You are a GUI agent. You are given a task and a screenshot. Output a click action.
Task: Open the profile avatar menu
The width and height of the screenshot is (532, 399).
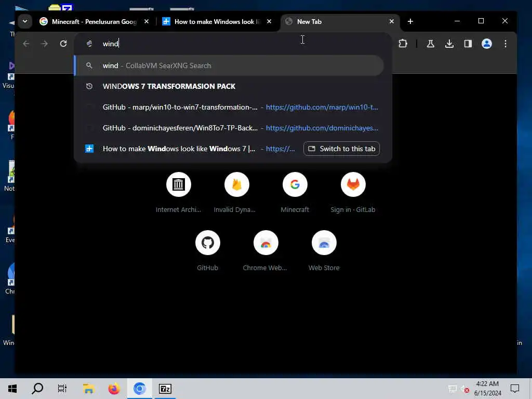486,44
